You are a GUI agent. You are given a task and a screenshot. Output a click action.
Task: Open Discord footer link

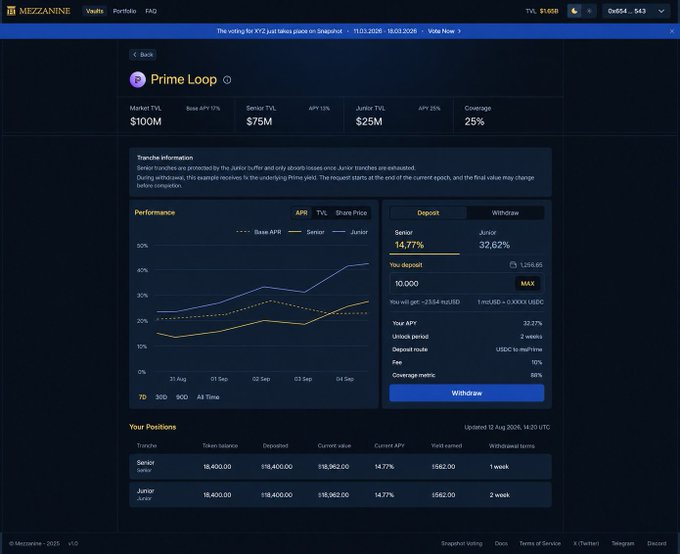(657, 543)
